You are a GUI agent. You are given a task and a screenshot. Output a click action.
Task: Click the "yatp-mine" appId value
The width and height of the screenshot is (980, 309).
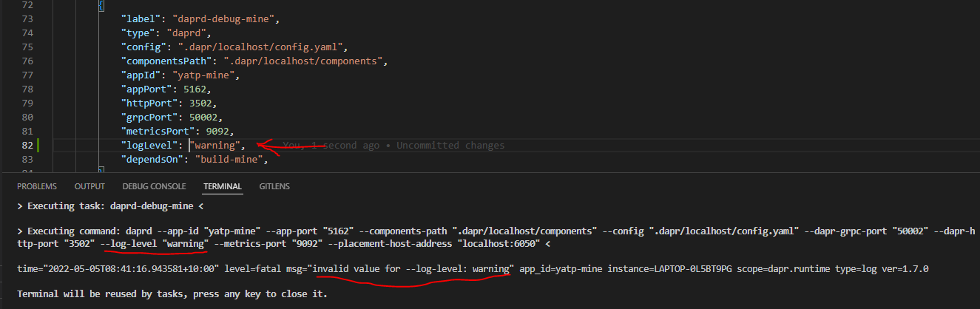pyautogui.click(x=206, y=75)
